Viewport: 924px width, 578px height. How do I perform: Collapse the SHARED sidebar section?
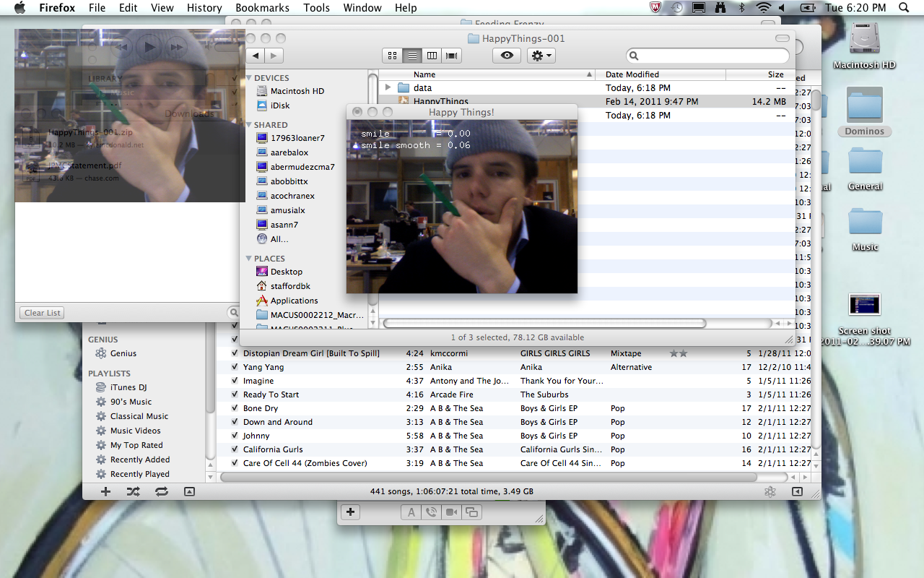249,125
